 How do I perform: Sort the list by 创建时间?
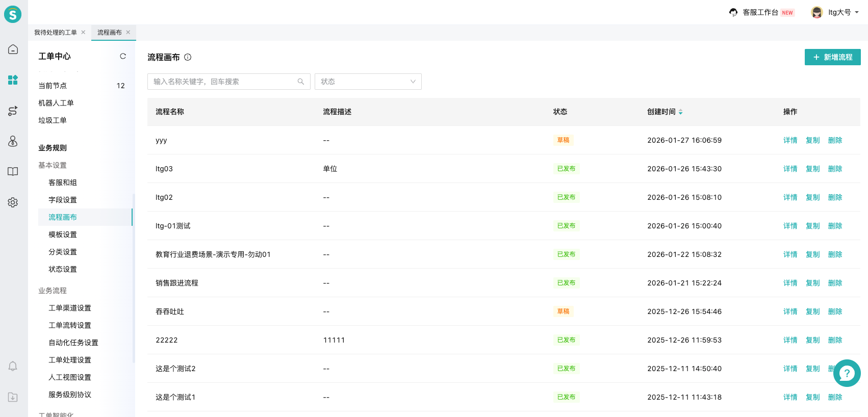[x=680, y=112]
